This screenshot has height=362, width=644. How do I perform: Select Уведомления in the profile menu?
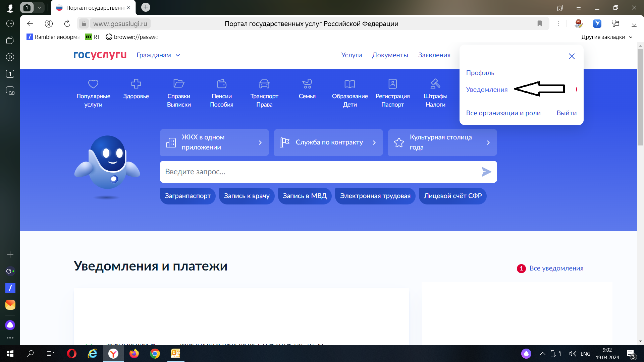487,89
